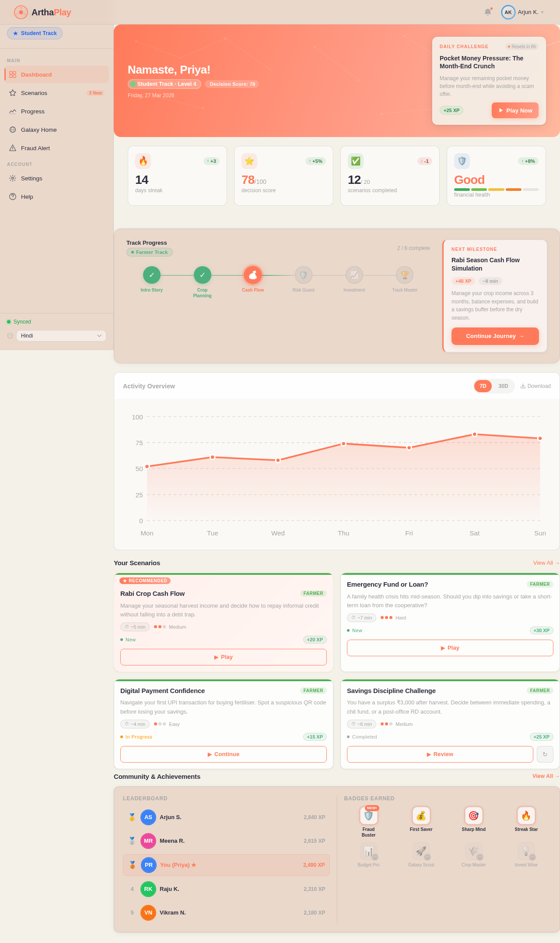This screenshot has width=560, height=943.
Task: Click the checkmark icon on scenarios completed card
Action: [356, 161]
